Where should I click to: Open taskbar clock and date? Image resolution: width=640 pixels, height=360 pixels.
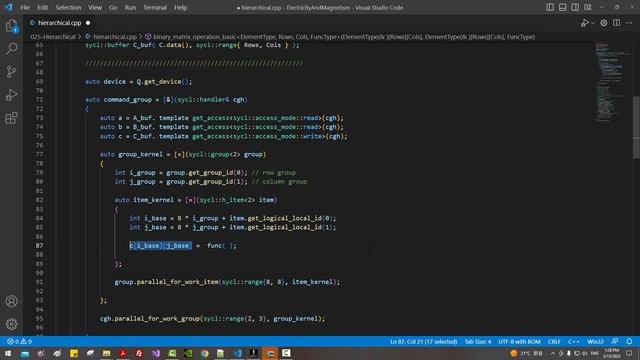tap(611, 353)
